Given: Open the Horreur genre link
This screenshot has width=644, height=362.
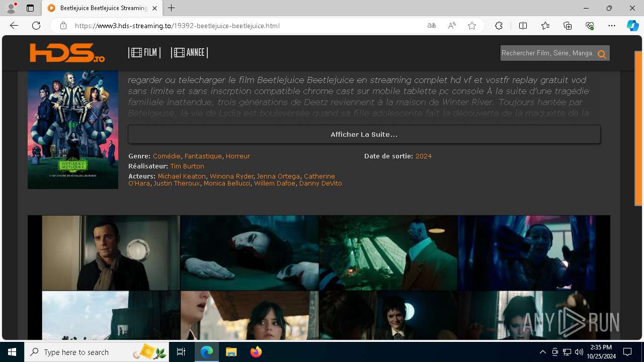Looking at the screenshot, I should 238,156.
